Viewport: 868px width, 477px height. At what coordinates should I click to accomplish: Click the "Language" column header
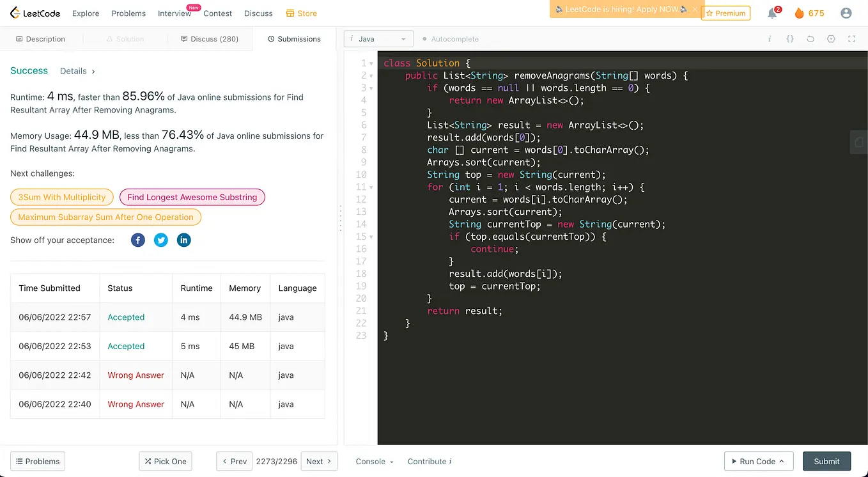[297, 288]
